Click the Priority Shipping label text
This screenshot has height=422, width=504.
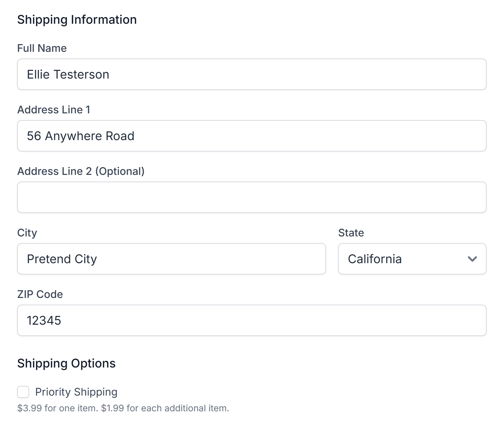[76, 392]
